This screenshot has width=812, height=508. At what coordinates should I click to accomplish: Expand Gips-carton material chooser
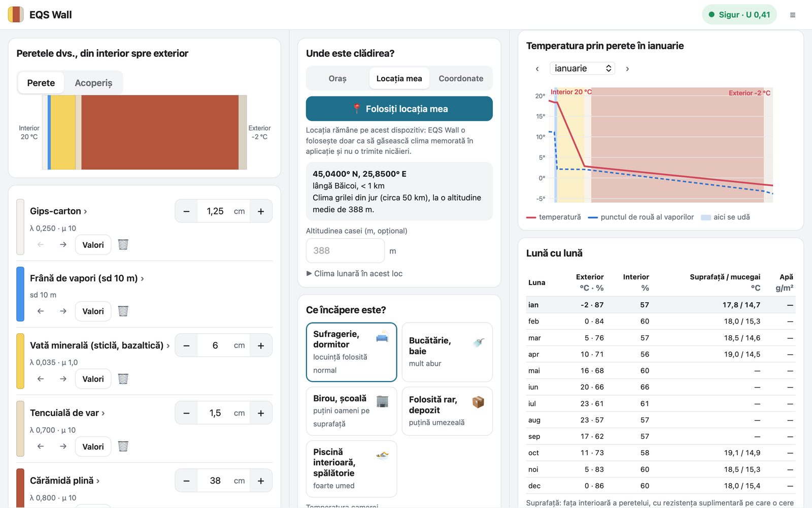[x=58, y=211]
